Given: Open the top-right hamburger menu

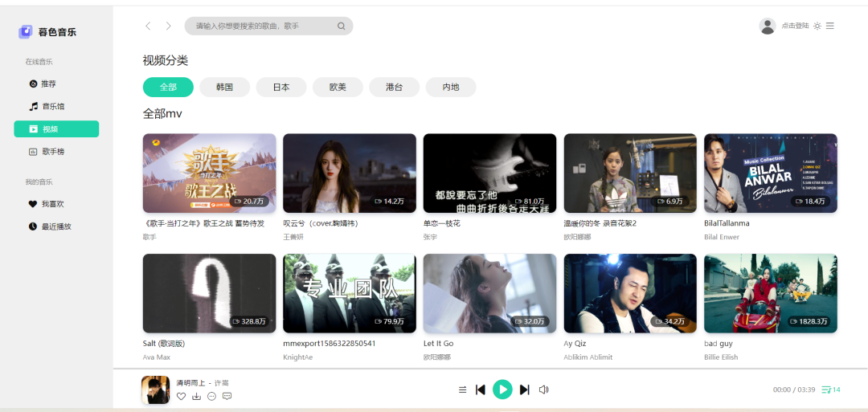Looking at the screenshot, I should 829,26.
